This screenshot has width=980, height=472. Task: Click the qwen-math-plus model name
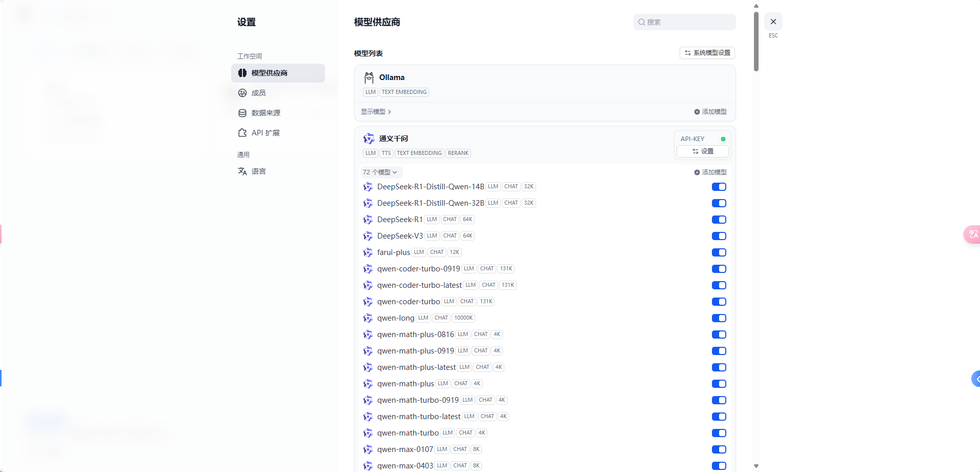[x=405, y=384]
